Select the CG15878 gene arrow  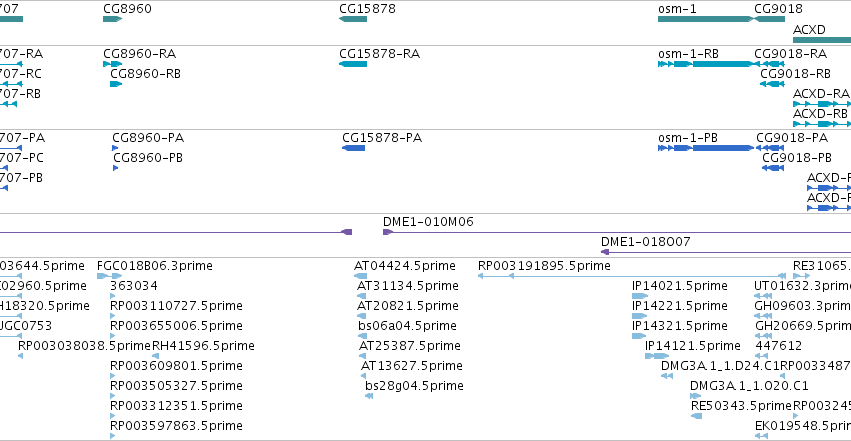click(x=353, y=19)
